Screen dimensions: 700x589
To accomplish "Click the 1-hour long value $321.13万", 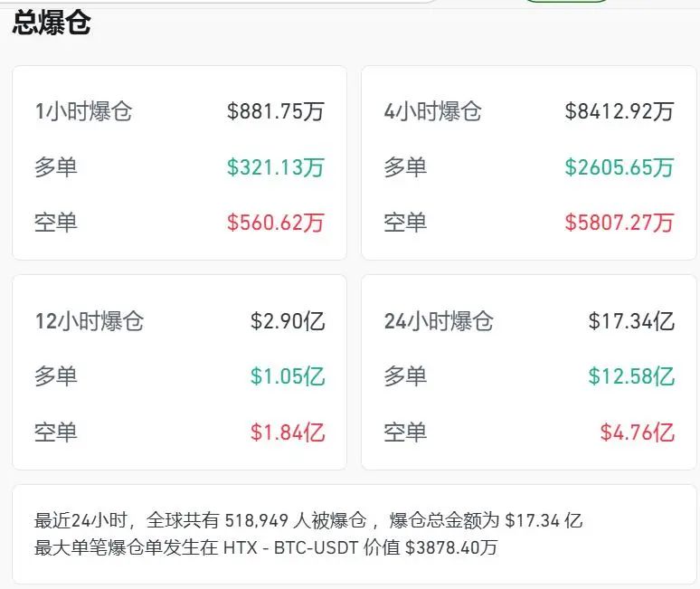I will (275, 167).
